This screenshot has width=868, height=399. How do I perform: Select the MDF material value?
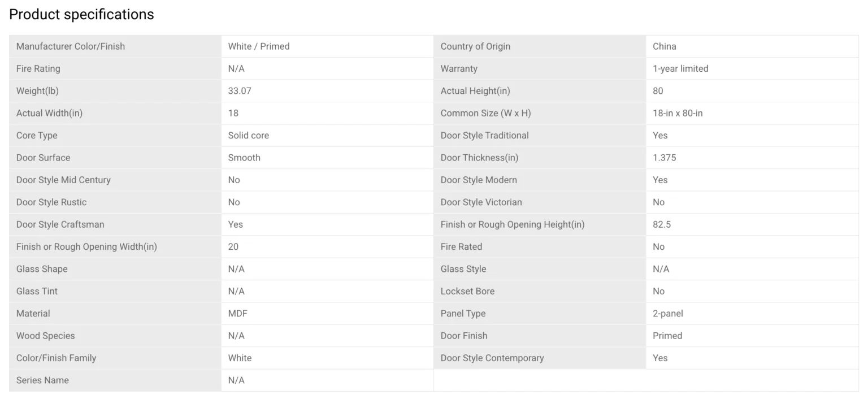coord(238,314)
